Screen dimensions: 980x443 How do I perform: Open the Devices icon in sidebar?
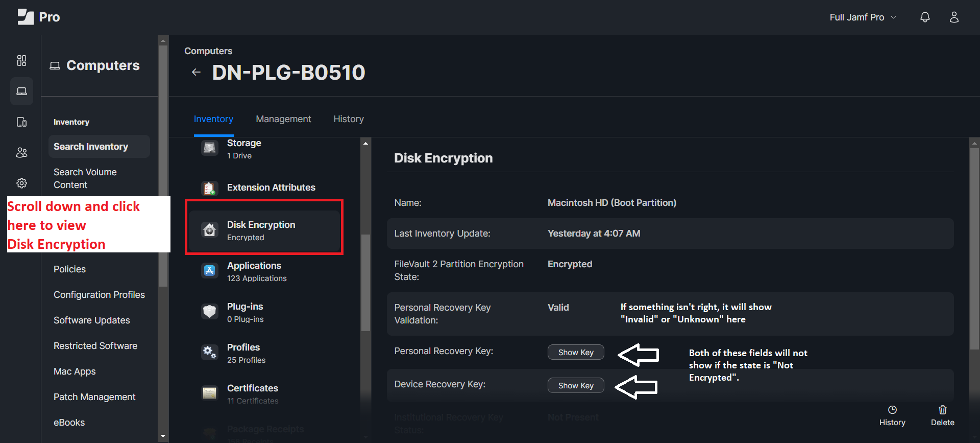pos(21,122)
